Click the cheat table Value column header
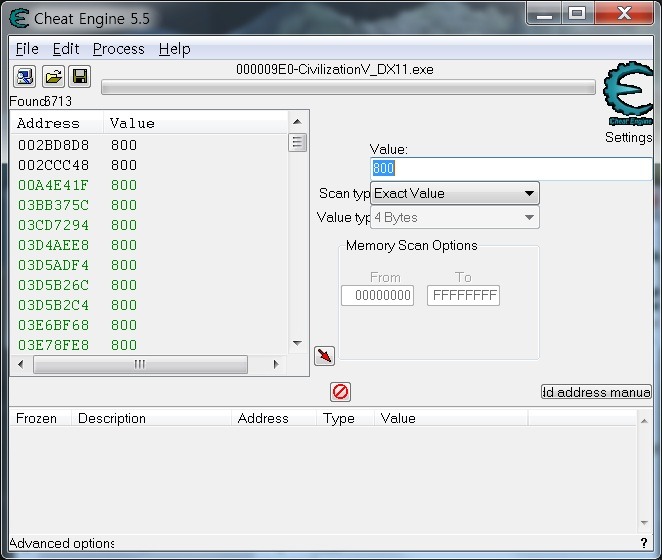 pyautogui.click(x=451, y=418)
